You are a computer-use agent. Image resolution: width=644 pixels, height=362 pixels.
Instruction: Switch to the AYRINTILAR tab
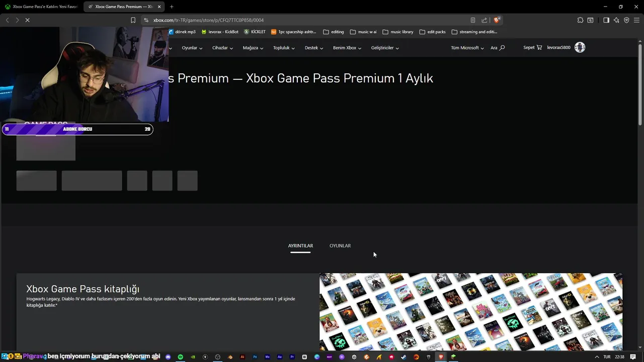300,246
